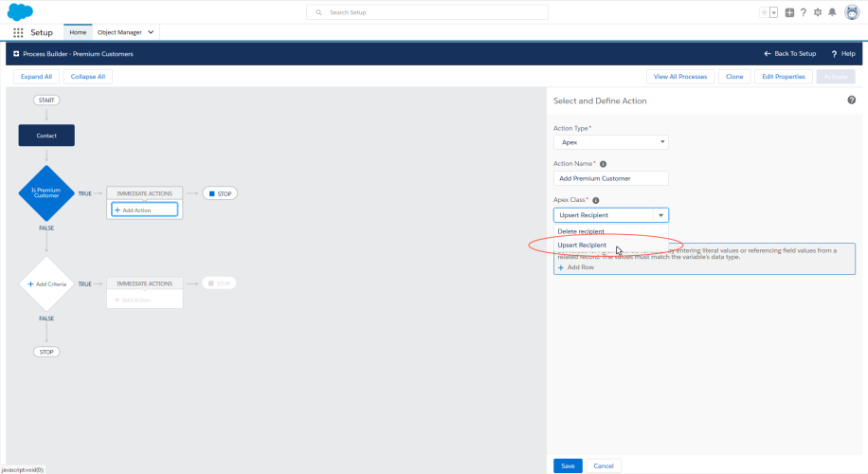
Task: Click View All Processes button
Action: pos(680,77)
